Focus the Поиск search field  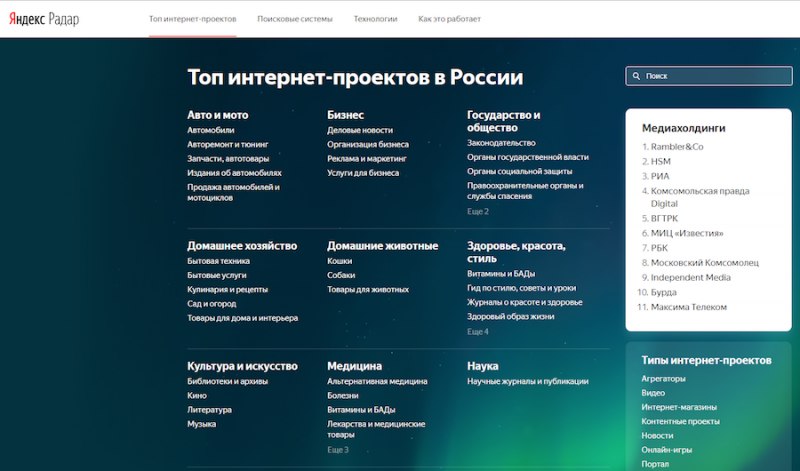click(x=709, y=76)
